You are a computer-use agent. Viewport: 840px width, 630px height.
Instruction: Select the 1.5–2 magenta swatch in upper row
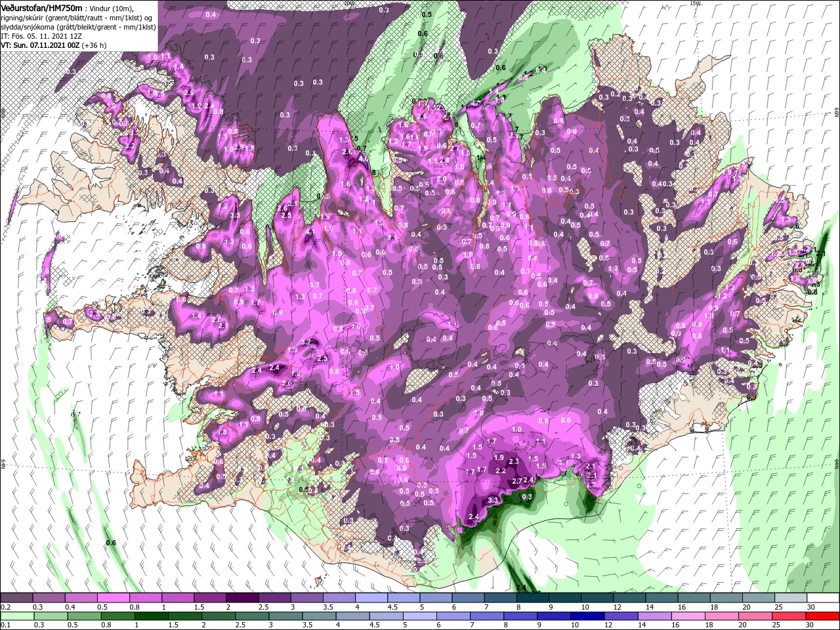point(210,598)
